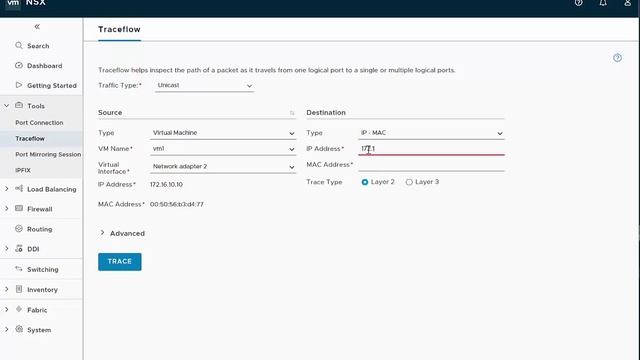The image size is (640, 360).
Task: Click the Source section heading
Action: (110, 113)
